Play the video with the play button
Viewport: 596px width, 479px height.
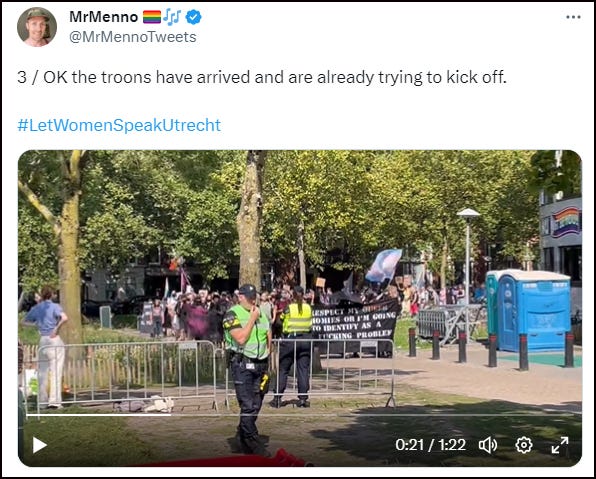click(x=40, y=445)
